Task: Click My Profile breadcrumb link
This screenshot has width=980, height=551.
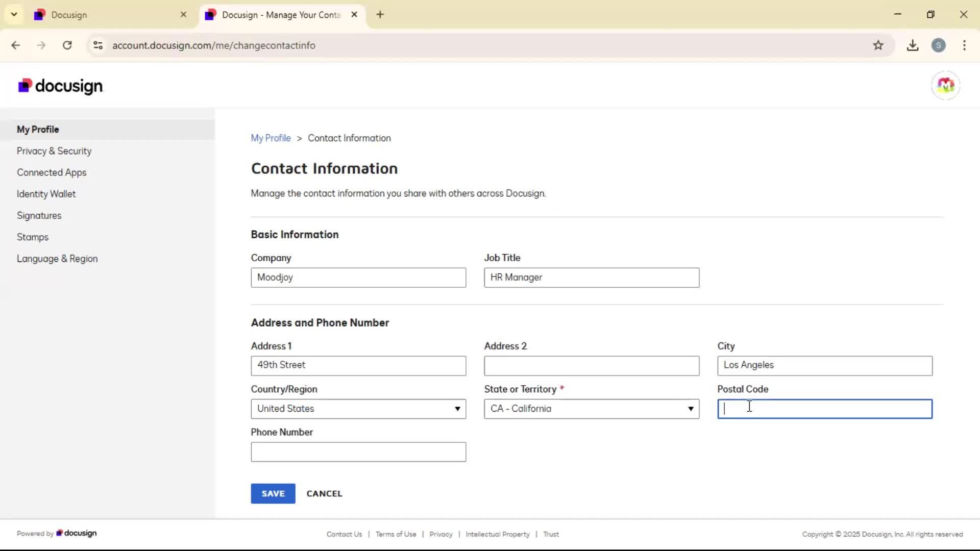Action: 271,138
